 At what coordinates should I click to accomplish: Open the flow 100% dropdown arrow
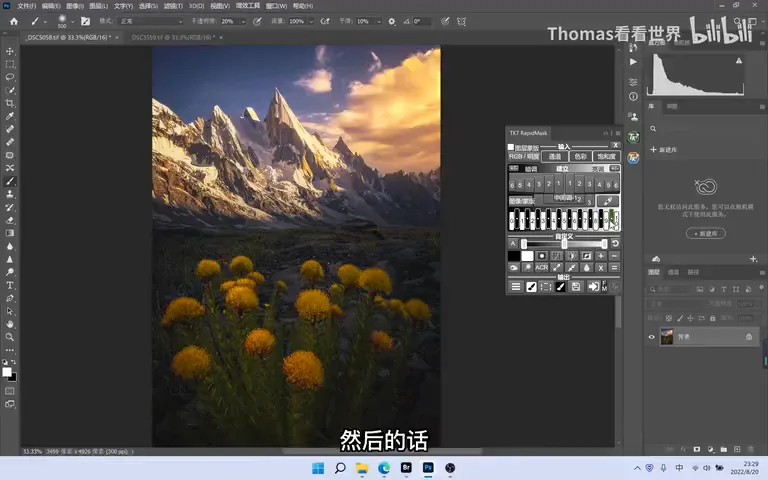[x=311, y=22]
